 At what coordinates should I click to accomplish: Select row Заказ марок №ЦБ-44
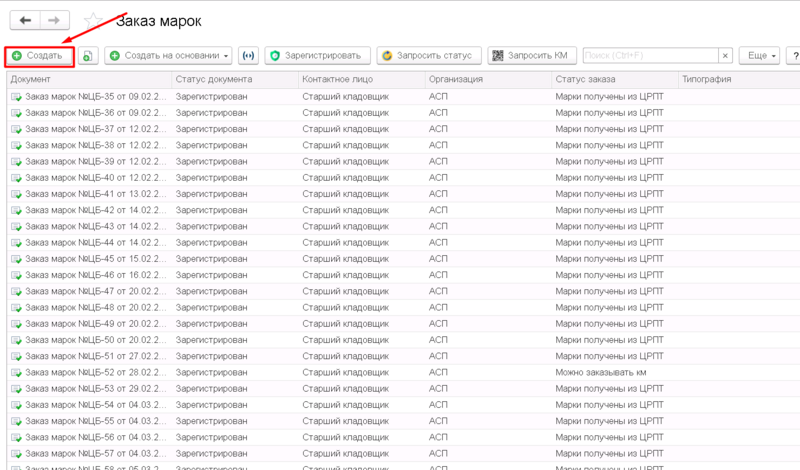point(403,242)
